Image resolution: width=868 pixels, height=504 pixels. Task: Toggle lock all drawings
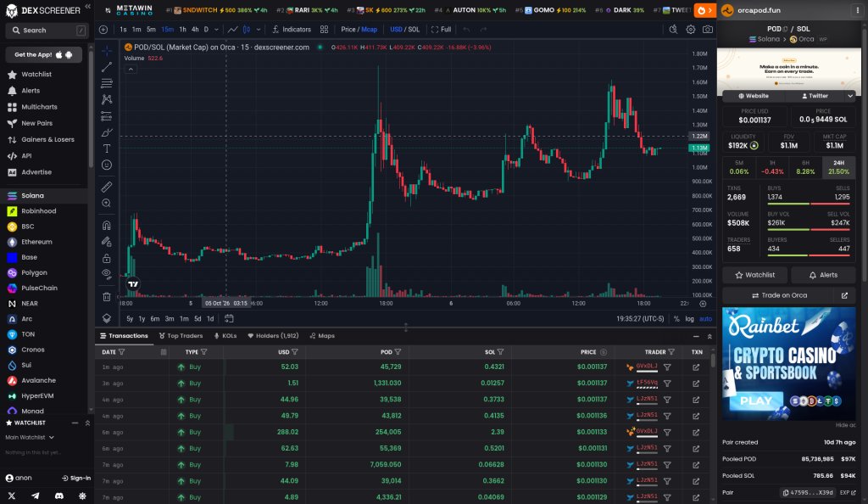(106, 258)
